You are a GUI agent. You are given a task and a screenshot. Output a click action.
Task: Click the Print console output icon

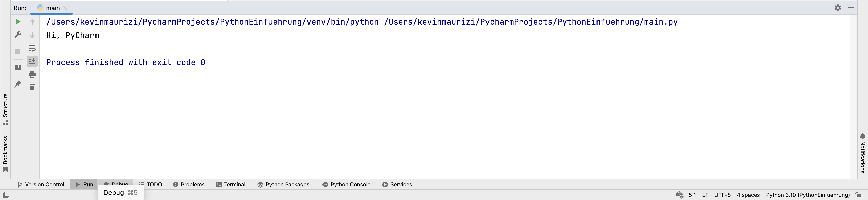[x=32, y=74]
